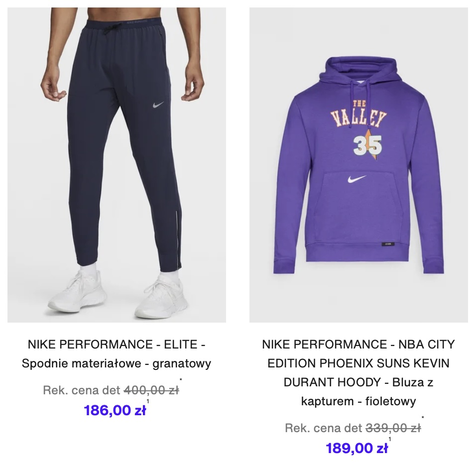
Task: Open the purple Kevin Durant hoodie image
Action: (x=358, y=165)
